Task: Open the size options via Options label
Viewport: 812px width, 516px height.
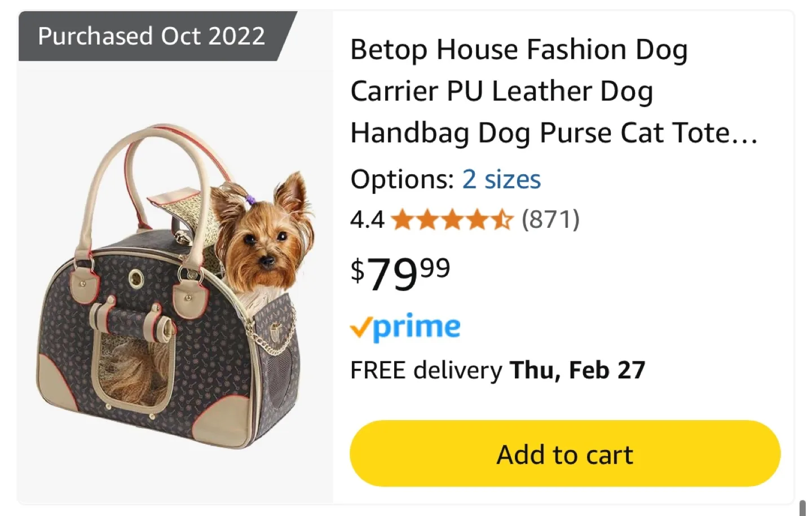Action: click(401, 179)
